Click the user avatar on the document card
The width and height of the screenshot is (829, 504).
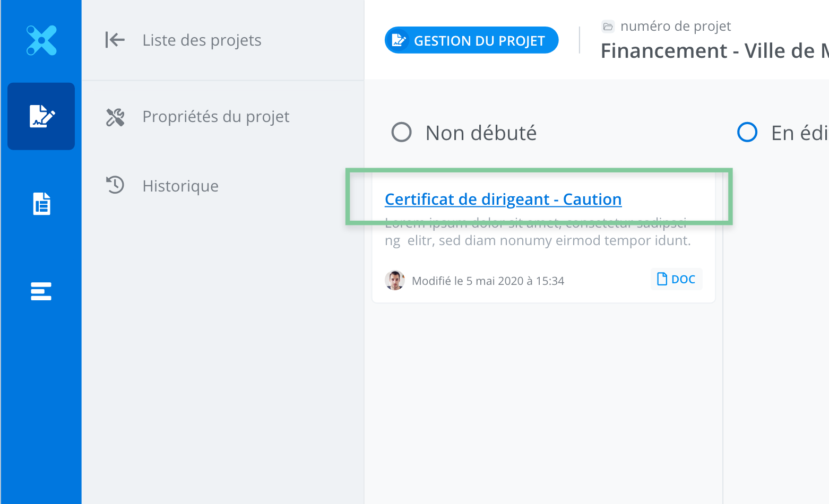click(x=395, y=280)
